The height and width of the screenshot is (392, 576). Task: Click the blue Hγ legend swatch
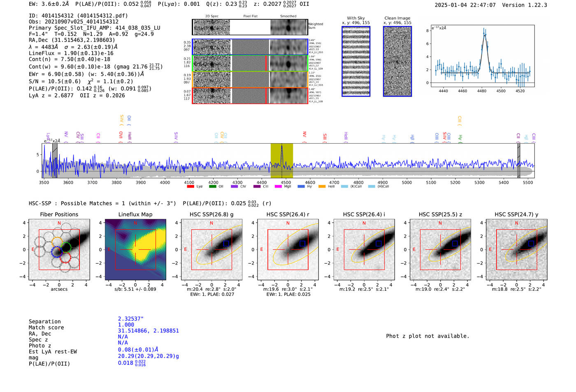click(301, 186)
